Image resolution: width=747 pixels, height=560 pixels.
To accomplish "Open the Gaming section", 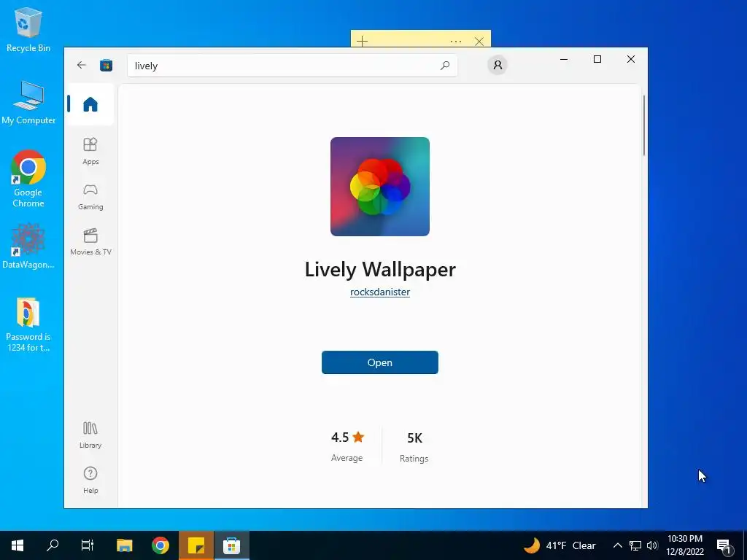I will [x=90, y=197].
